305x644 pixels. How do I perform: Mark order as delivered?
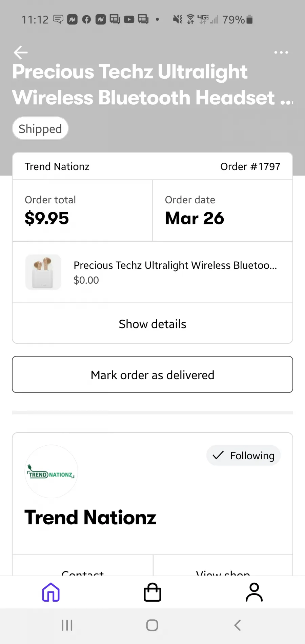click(x=152, y=375)
